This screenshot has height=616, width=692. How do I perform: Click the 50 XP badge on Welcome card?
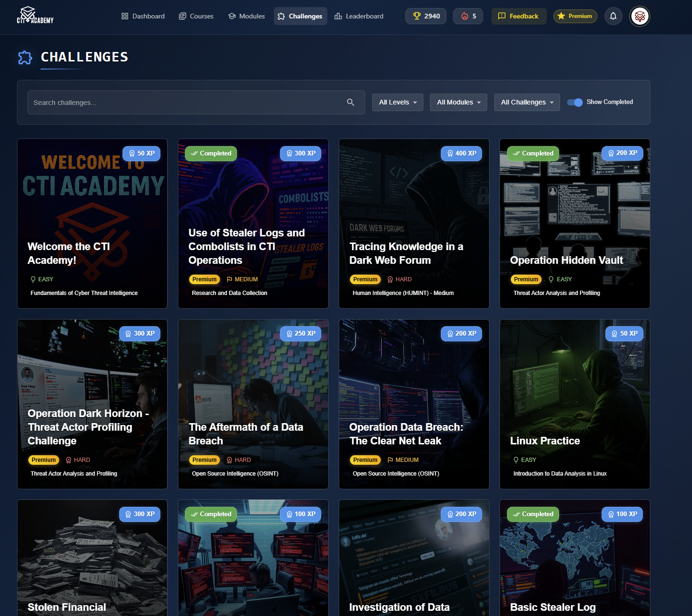142,153
